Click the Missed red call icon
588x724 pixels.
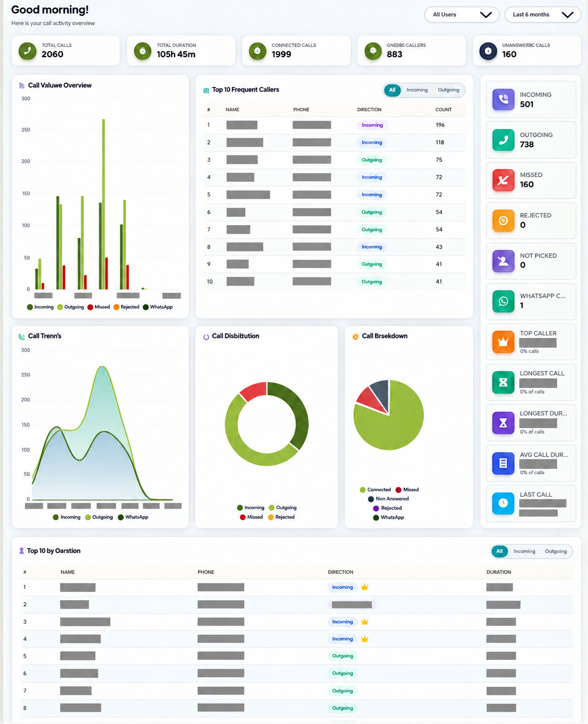pyautogui.click(x=503, y=180)
